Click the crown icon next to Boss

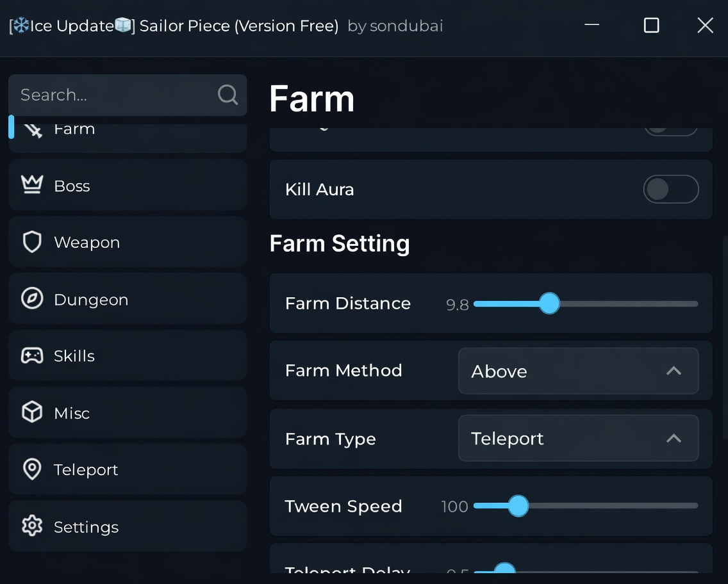[x=32, y=186]
